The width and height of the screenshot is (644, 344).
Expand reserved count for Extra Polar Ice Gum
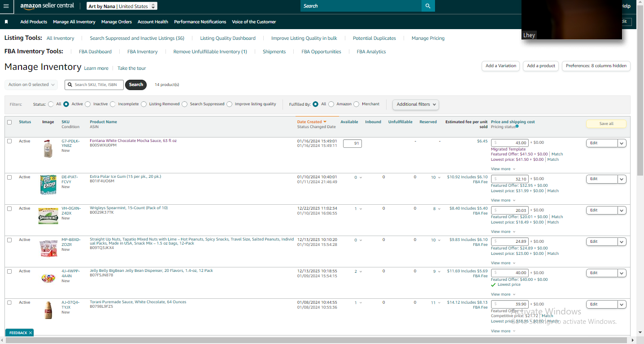tap(435, 177)
